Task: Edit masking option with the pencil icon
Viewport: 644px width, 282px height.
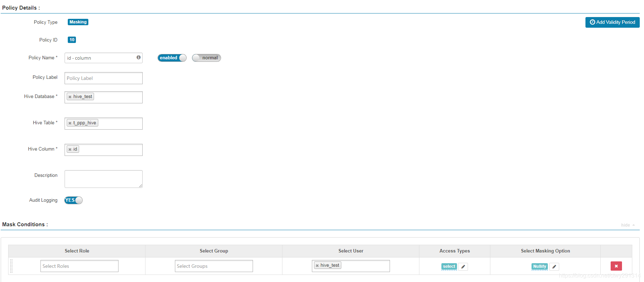Action: pos(554,266)
